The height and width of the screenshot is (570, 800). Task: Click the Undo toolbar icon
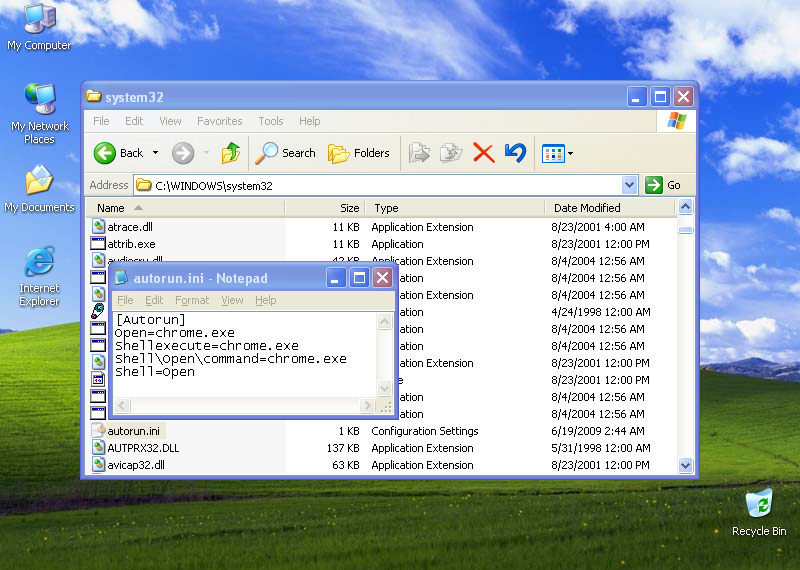tap(515, 153)
